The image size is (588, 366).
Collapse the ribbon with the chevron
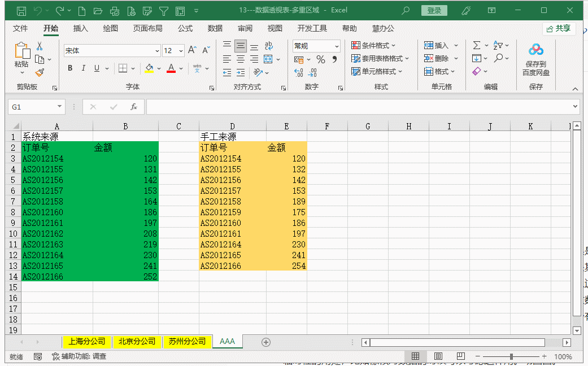575,89
